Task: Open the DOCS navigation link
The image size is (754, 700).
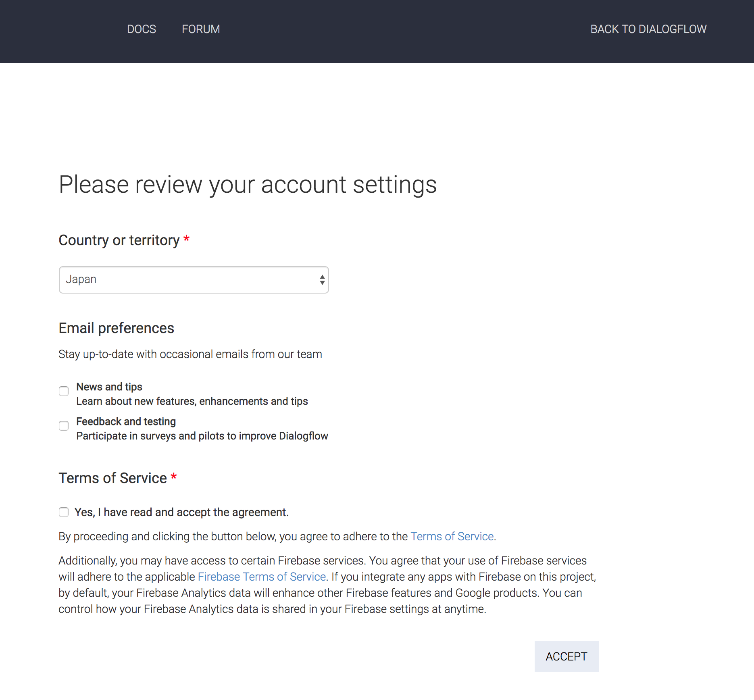Action: pos(142,29)
